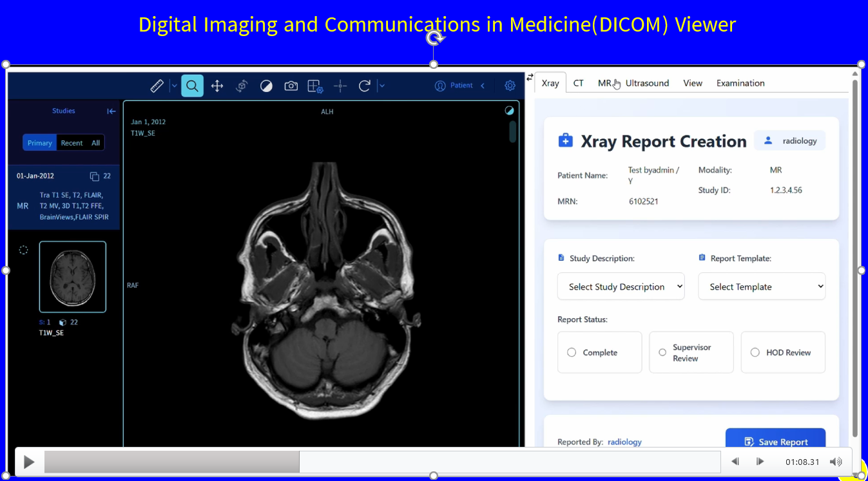Click the dotted circle series status icon

click(23, 250)
